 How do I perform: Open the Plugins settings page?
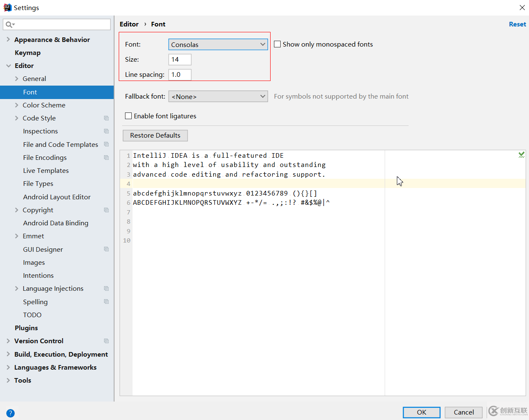pyautogui.click(x=26, y=328)
